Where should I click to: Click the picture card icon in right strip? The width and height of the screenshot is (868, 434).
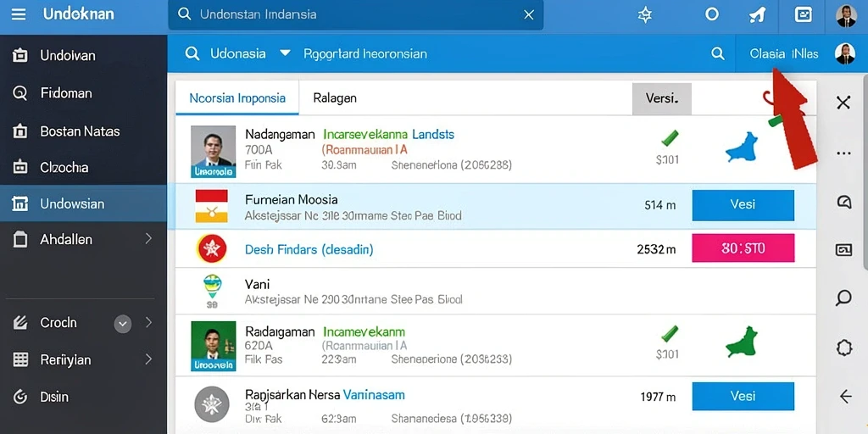[x=843, y=250]
